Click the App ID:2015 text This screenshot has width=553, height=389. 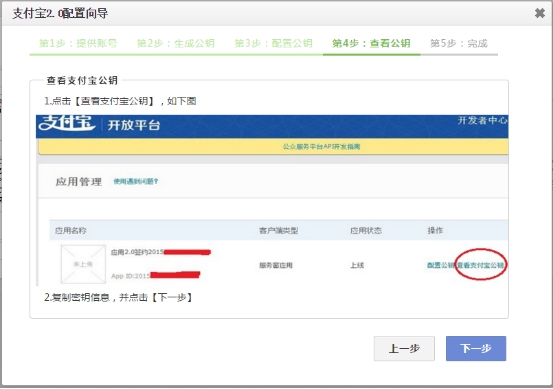tap(131, 276)
